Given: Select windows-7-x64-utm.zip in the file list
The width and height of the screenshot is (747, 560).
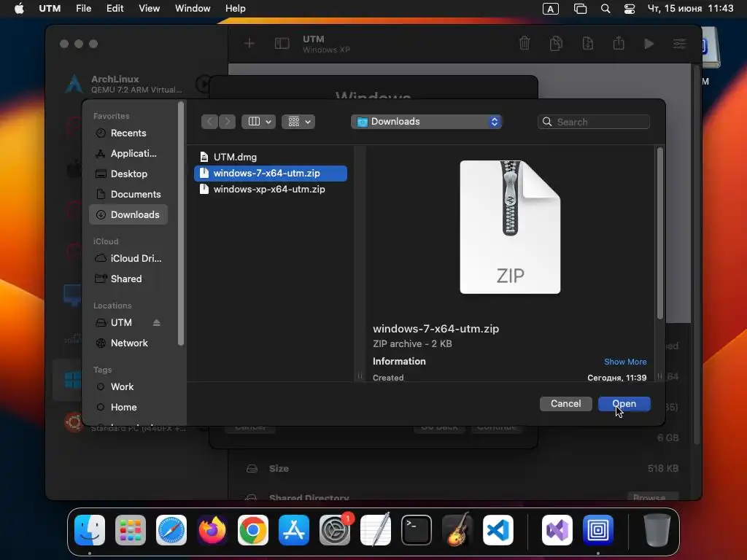Looking at the screenshot, I should coord(271,174).
